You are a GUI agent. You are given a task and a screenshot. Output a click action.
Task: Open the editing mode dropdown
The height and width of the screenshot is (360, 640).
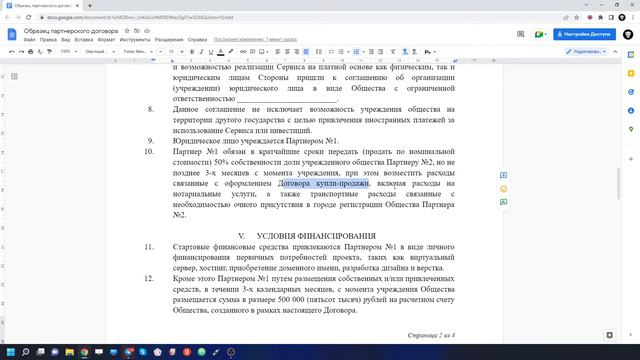point(586,52)
